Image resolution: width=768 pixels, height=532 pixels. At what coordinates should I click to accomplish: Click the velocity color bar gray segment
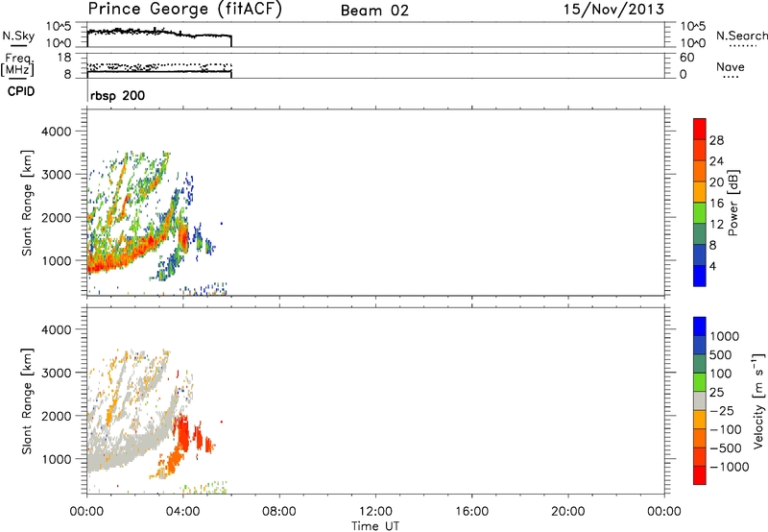(700, 400)
